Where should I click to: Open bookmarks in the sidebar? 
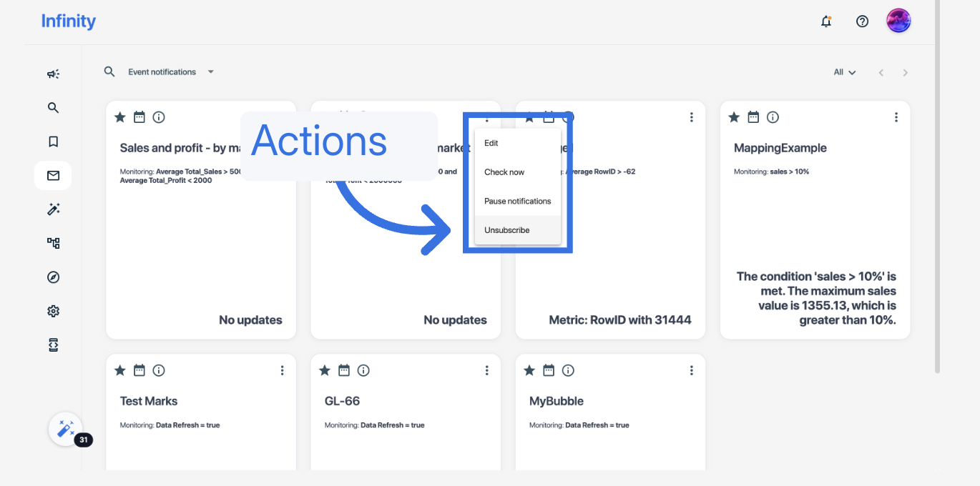(x=53, y=142)
